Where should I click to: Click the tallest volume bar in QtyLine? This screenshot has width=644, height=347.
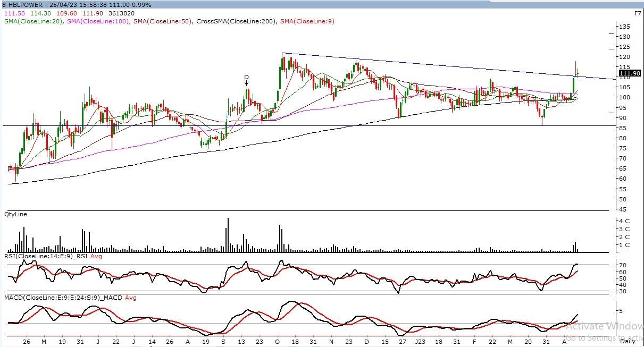228,234
